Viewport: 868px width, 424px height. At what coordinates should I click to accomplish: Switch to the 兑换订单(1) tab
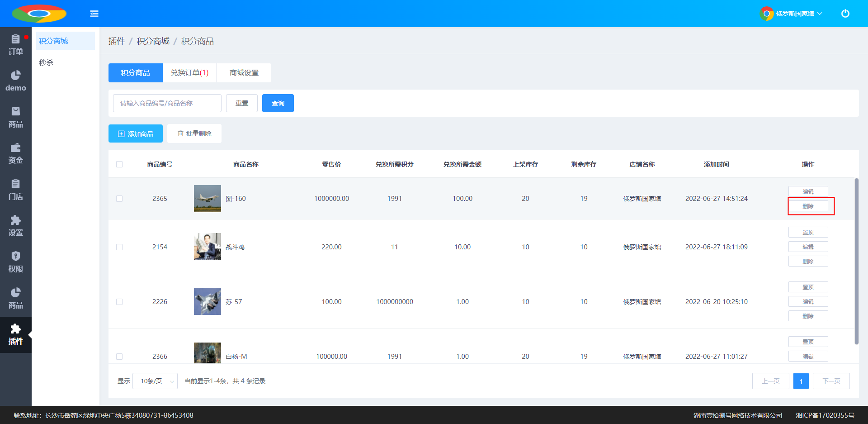tap(190, 73)
